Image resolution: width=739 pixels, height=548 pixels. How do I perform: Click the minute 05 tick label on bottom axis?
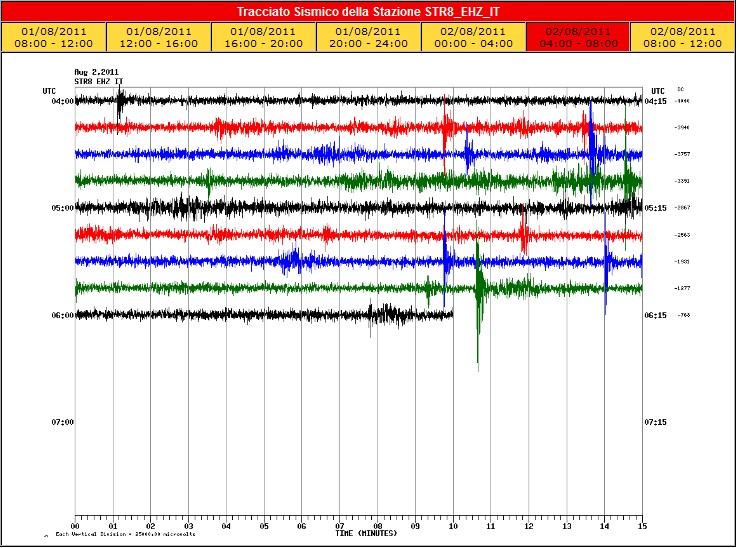pos(264,526)
